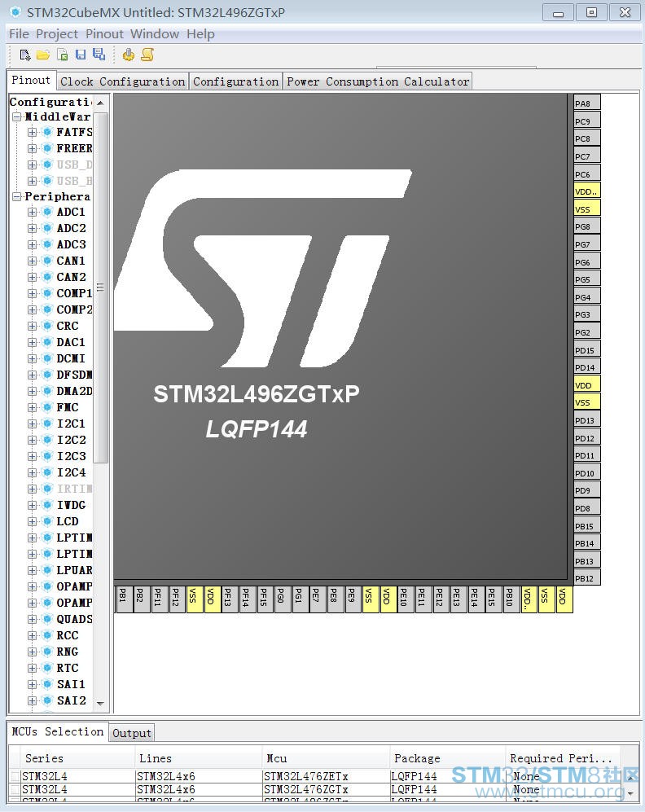Generate code with the gear icon
The height and width of the screenshot is (812, 645).
click(x=129, y=55)
